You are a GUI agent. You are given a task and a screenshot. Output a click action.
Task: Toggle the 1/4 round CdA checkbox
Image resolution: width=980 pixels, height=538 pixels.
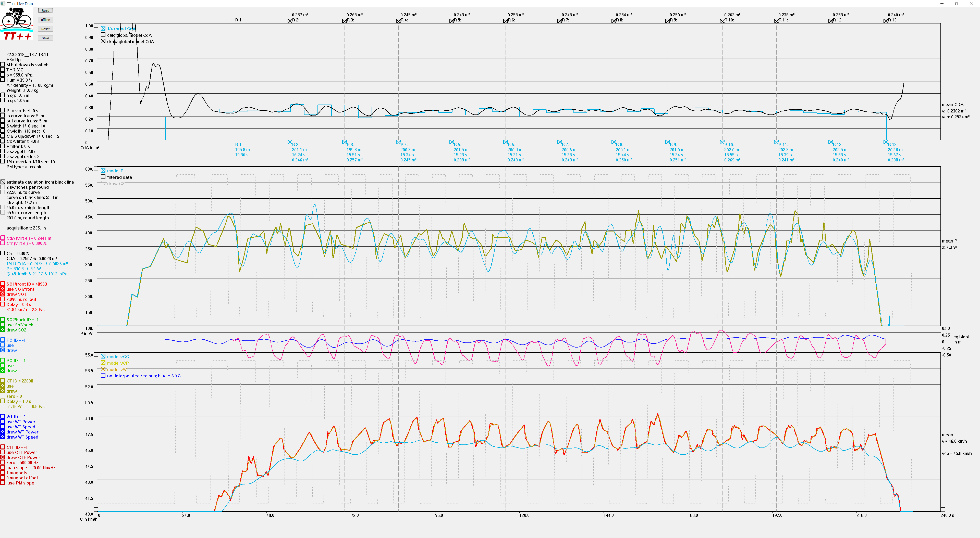click(x=103, y=29)
